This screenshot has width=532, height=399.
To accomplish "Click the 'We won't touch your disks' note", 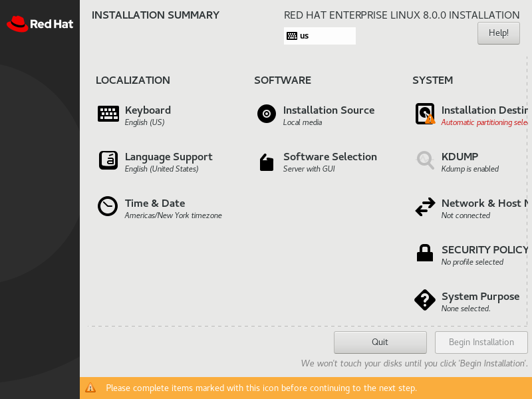I will 414,363.
